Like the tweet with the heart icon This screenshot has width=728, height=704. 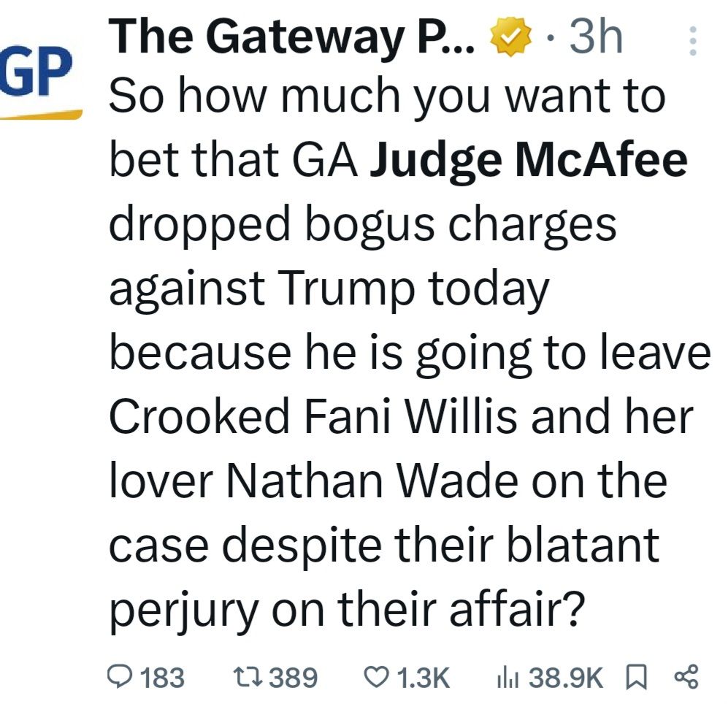(x=378, y=677)
